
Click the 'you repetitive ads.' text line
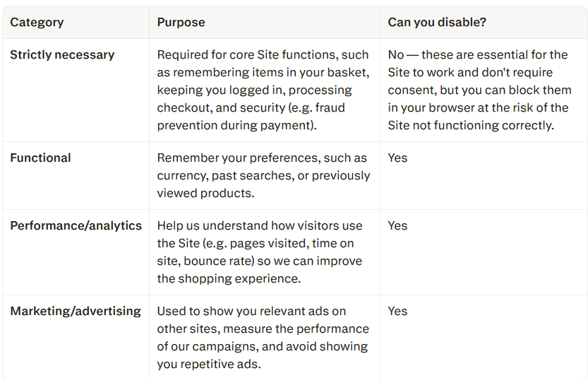209,364
